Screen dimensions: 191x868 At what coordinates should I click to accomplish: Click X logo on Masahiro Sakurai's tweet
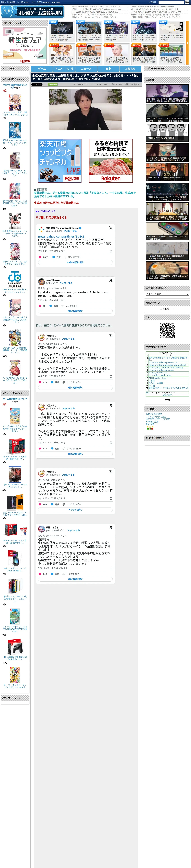click(x=111, y=228)
